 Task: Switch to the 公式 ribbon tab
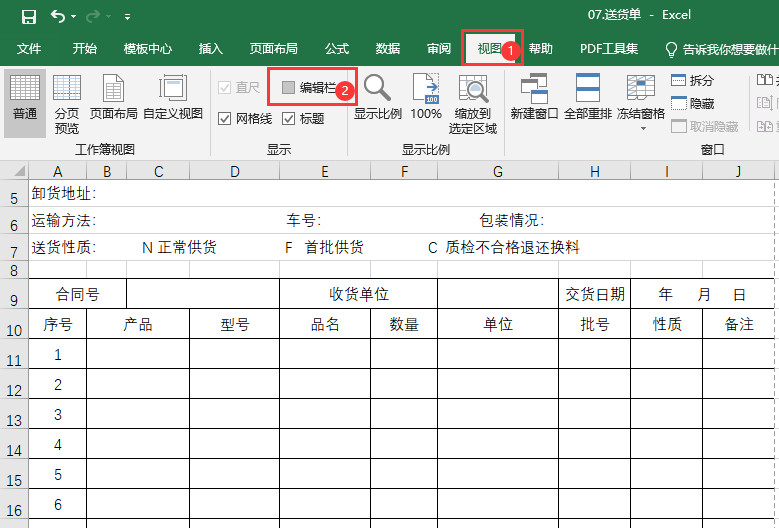(x=337, y=49)
